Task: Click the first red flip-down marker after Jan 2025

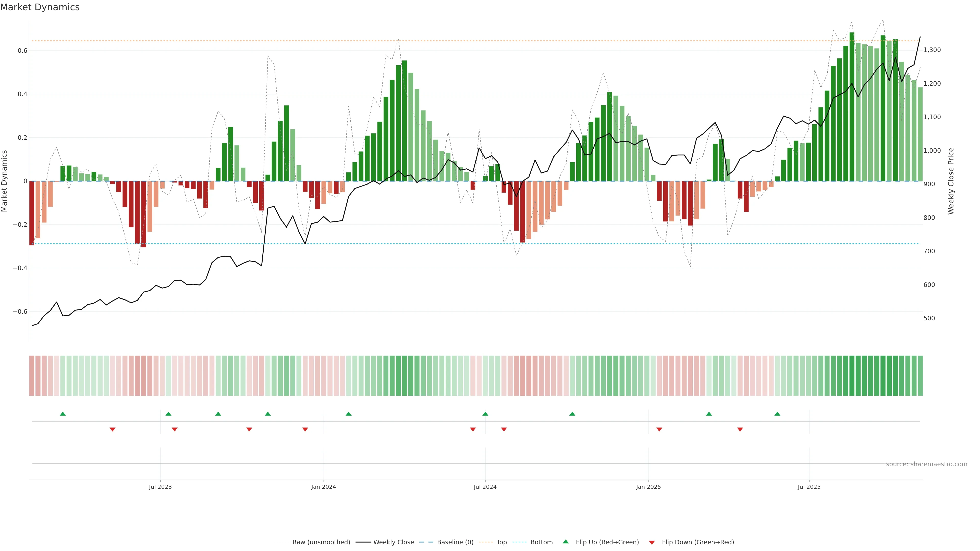Action: [659, 429]
